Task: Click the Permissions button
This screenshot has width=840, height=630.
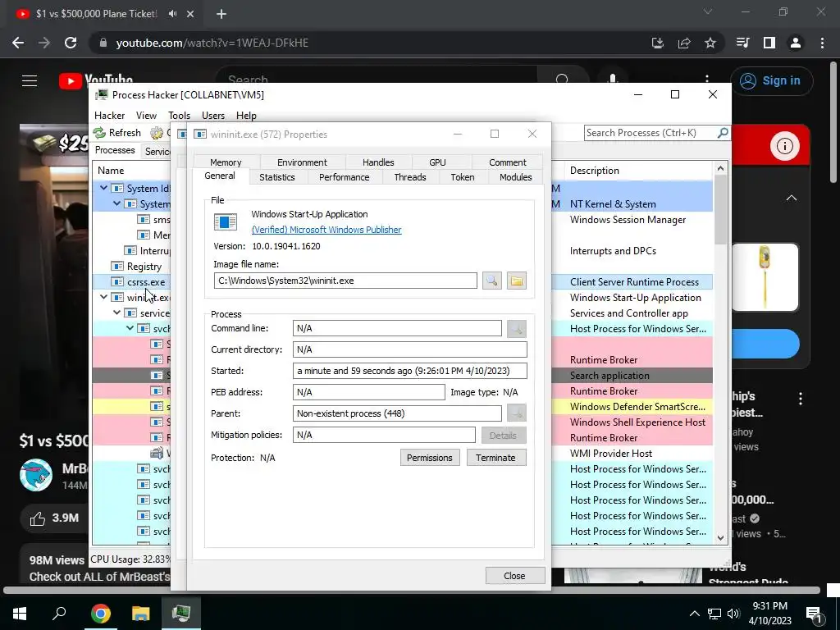Action: click(430, 458)
